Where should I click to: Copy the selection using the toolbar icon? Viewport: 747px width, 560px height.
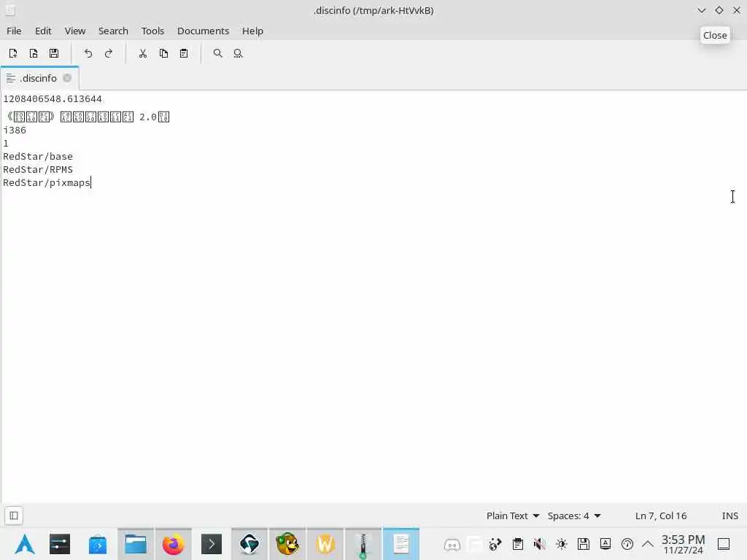coord(163,53)
